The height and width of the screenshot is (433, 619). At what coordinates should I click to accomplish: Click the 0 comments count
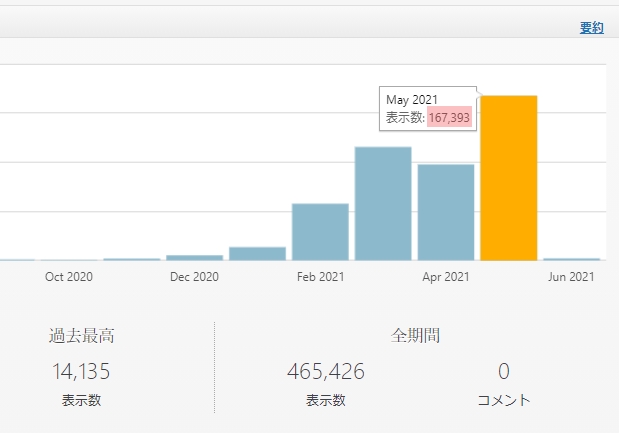click(x=504, y=372)
